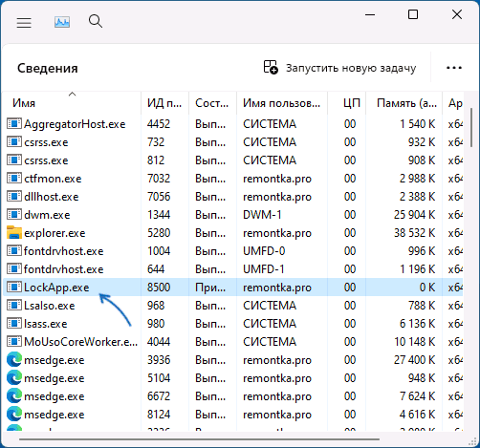This screenshot has height=448, width=480.
Task: Select the lsass.exe process name
Action: coord(46,324)
